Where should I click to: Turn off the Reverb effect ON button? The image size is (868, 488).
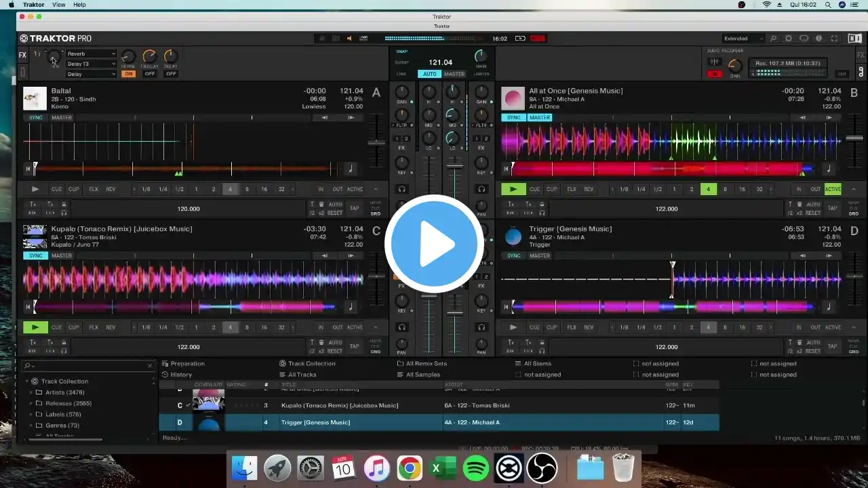(x=128, y=74)
